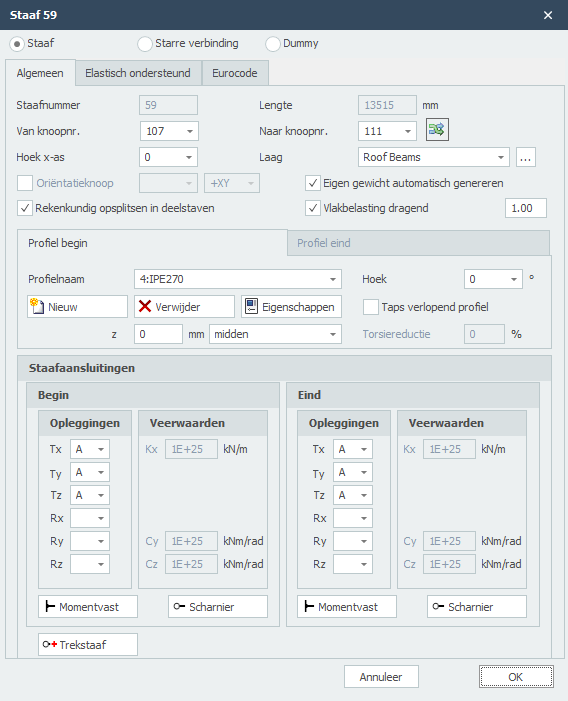The image size is (568, 701).
Task: Click the Trekstaaf button
Action: 88,645
